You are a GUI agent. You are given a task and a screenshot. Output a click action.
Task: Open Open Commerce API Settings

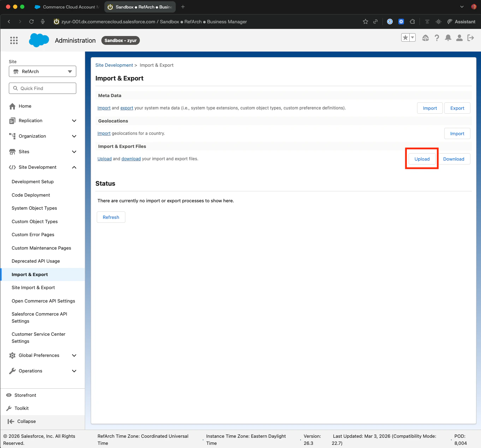pos(43,301)
